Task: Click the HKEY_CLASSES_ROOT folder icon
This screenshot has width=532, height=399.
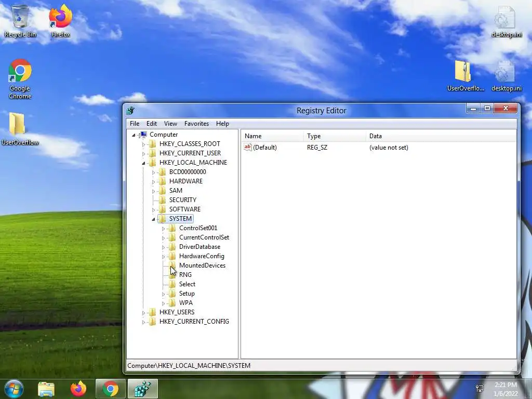Action: (x=153, y=144)
